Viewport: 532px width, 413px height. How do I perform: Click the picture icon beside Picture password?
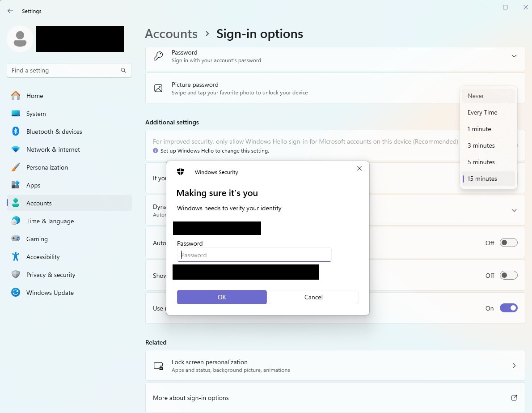[x=158, y=88]
